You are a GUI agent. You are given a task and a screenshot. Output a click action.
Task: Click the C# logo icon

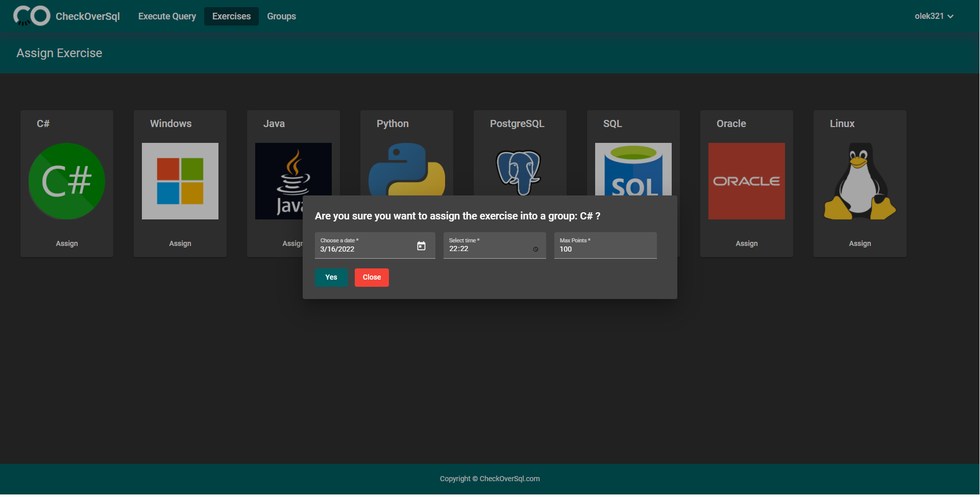(66, 181)
